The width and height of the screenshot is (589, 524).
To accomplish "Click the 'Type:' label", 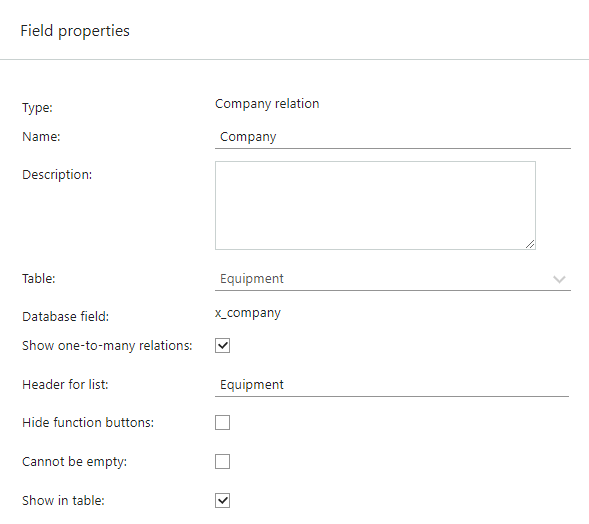I will (37, 108).
